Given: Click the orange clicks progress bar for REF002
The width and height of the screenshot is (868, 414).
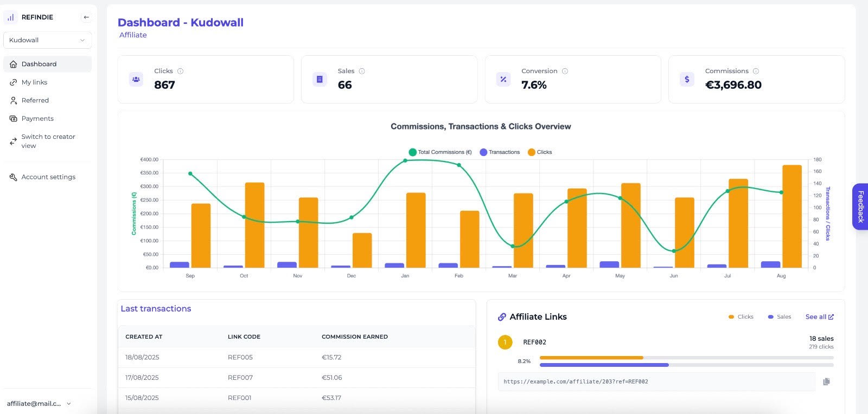Looking at the screenshot, I should click(591, 358).
